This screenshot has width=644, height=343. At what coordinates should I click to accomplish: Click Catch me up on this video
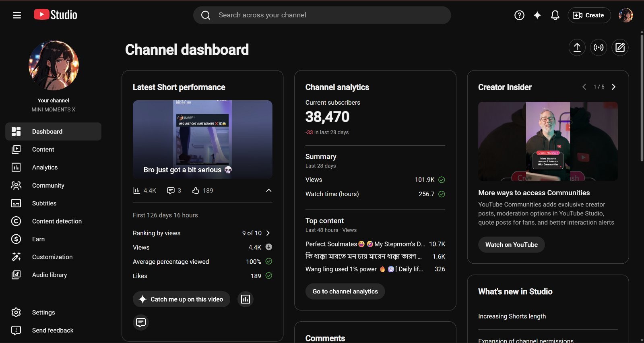click(182, 299)
